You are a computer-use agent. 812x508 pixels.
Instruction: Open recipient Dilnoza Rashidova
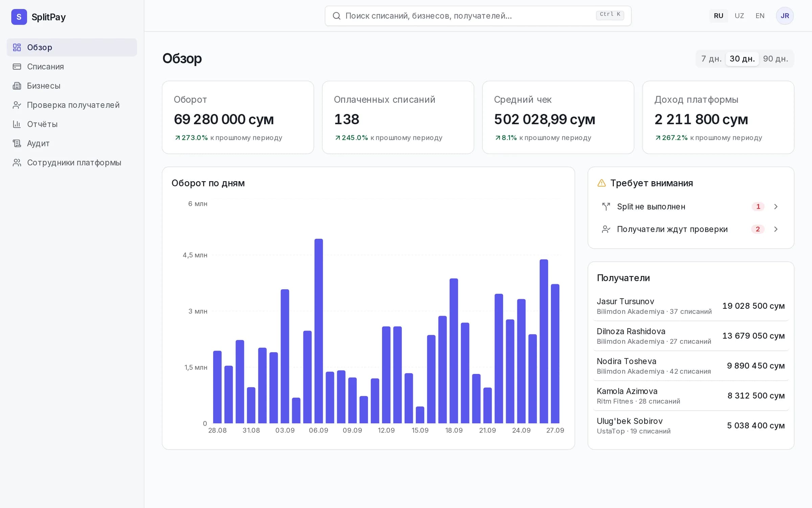[691, 336]
